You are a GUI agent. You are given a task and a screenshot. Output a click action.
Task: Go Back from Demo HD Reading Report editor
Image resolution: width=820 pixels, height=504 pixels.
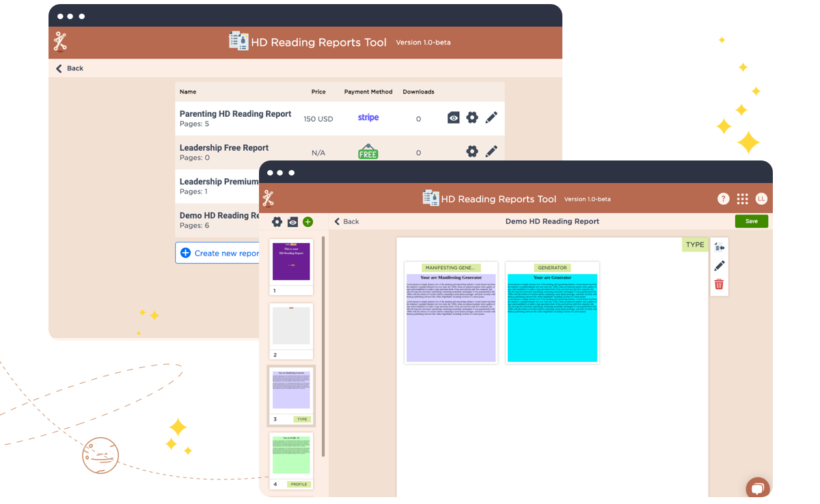[347, 221]
